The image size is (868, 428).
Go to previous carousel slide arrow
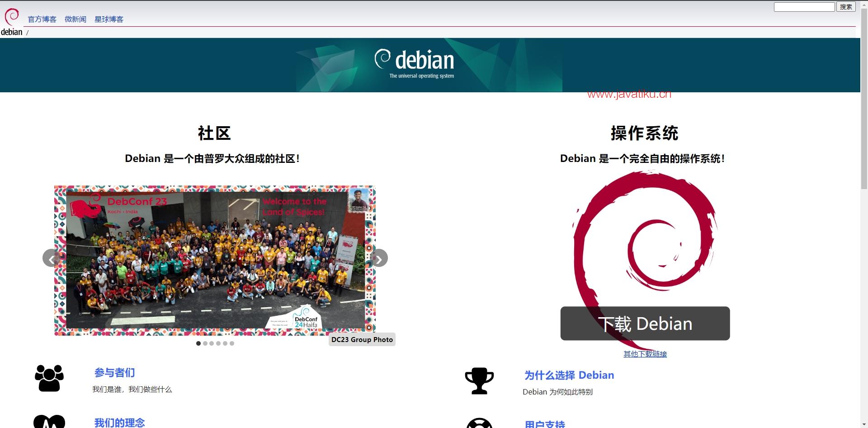tap(51, 258)
